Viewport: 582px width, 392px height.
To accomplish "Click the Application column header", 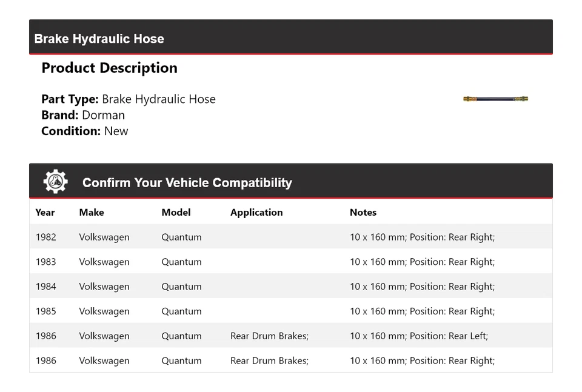I will pos(256,212).
